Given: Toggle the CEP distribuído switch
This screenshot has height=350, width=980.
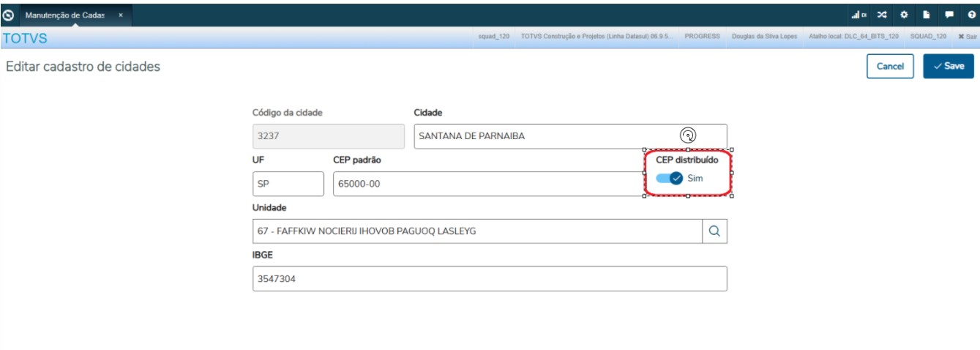Looking at the screenshot, I should click(x=670, y=178).
